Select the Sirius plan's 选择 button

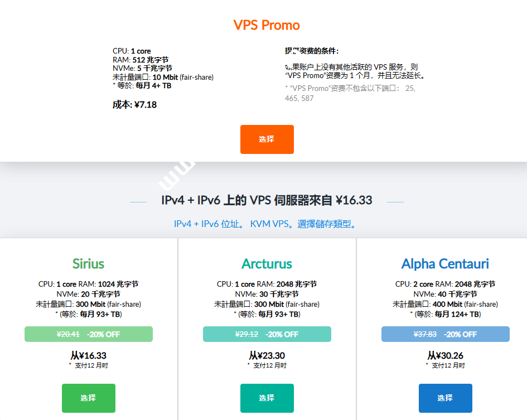pyautogui.click(x=88, y=398)
